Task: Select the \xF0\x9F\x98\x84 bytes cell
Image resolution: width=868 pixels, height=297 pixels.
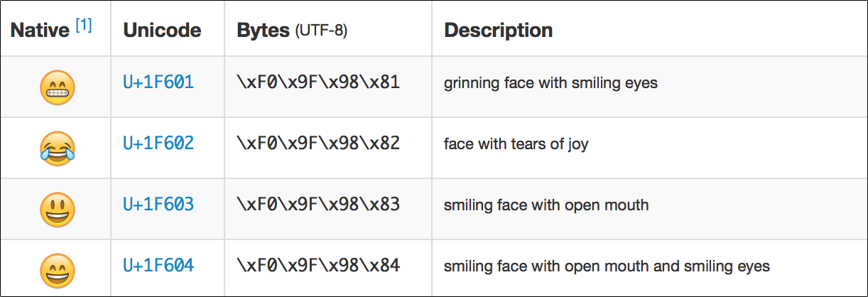Action: coord(318,266)
